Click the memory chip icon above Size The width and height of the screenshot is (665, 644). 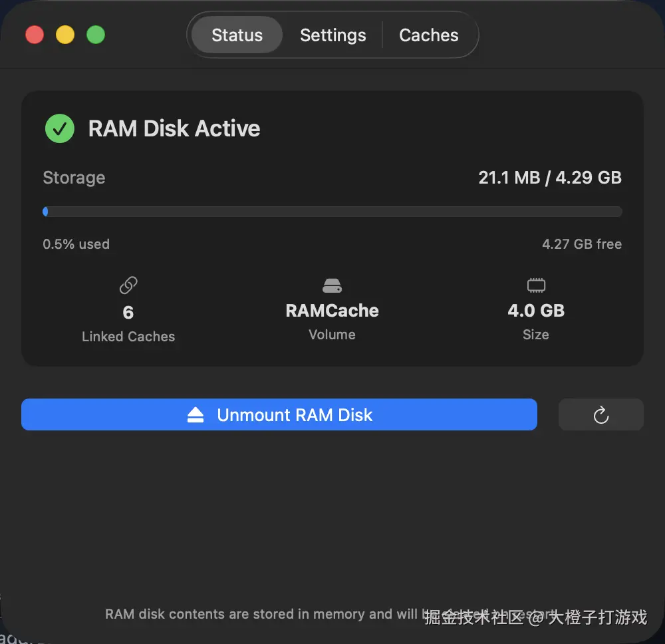pos(536,285)
